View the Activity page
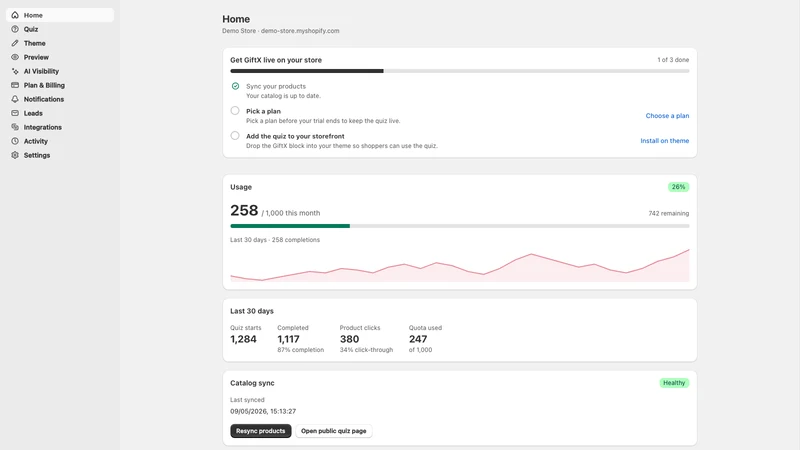Viewport: 800px width, 450px height. (x=60, y=141)
